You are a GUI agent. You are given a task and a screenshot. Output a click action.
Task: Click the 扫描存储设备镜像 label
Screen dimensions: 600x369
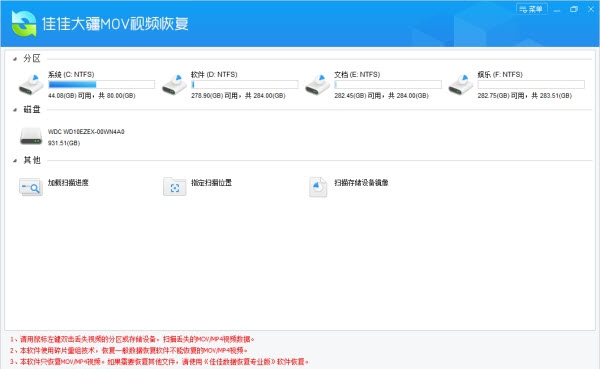click(x=362, y=183)
